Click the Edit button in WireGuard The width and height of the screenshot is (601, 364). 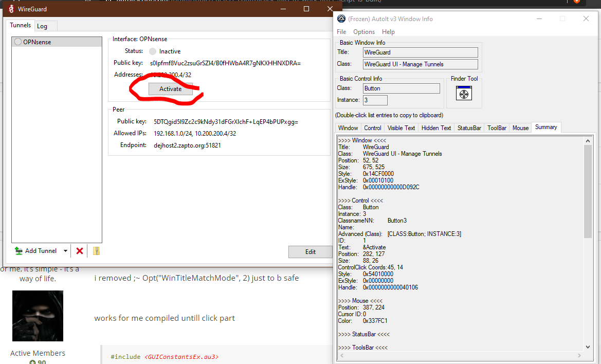[x=310, y=252]
